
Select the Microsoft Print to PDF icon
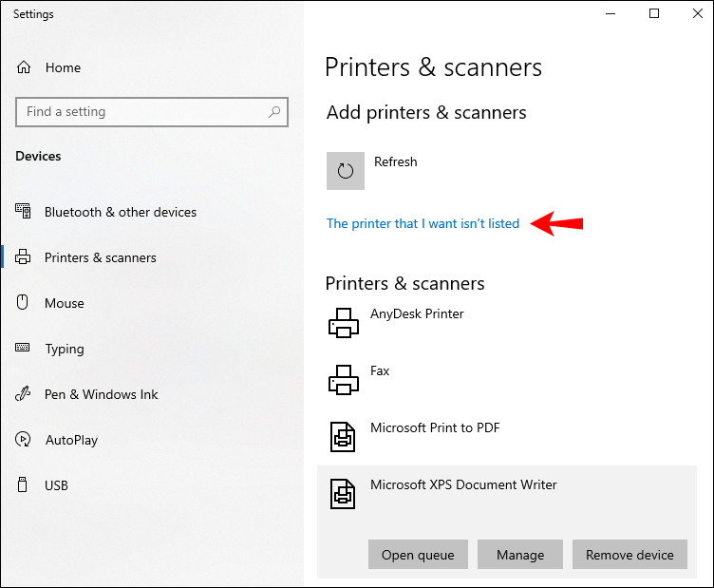tap(343, 437)
